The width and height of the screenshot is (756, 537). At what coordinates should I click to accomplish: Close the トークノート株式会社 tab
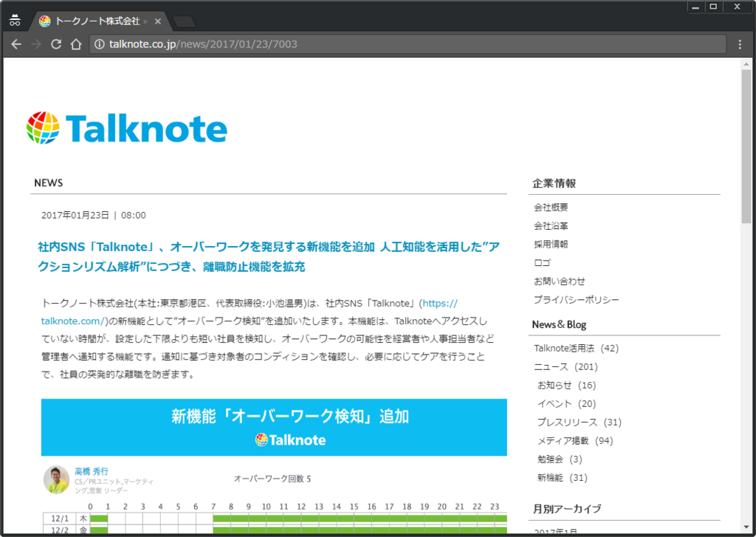[x=158, y=21]
